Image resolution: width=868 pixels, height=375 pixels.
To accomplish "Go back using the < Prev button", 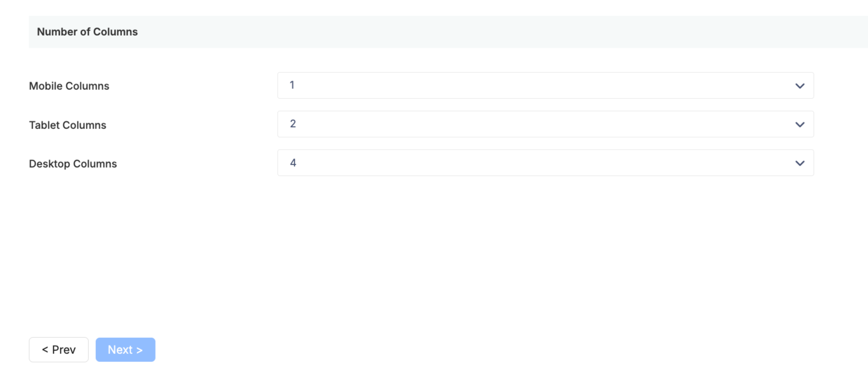I will (x=59, y=349).
